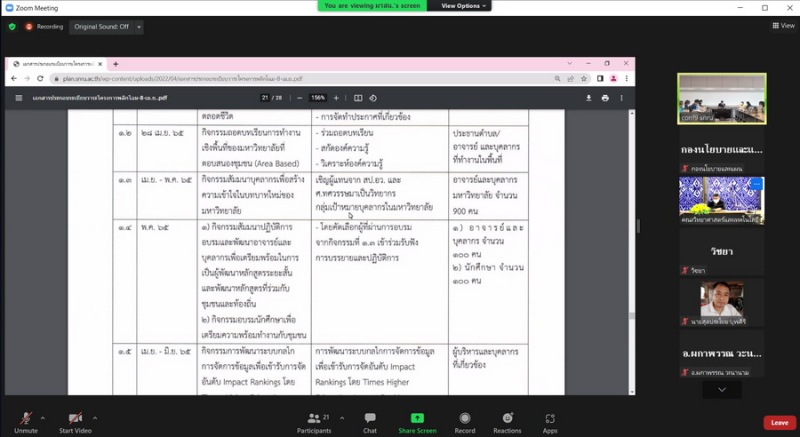Click the PDF viewer sidebar menu icon
800x437 pixels.
click(x=18, y=98)
